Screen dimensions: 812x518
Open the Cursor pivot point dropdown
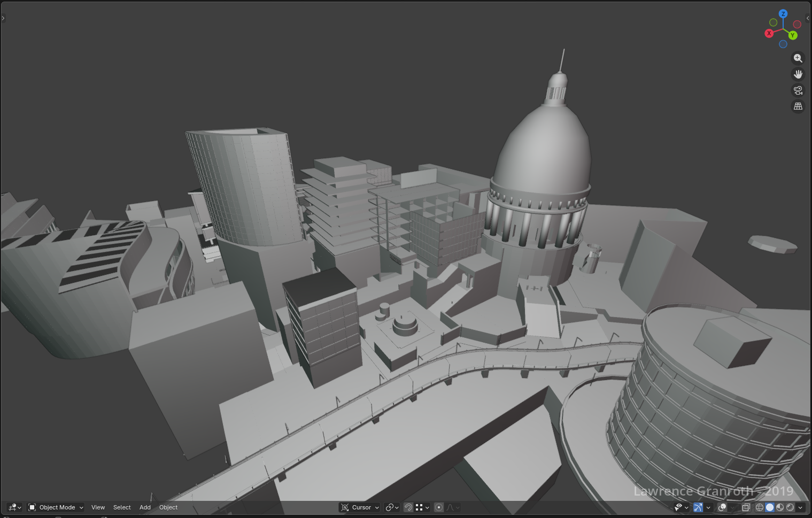tap(360, 507)
